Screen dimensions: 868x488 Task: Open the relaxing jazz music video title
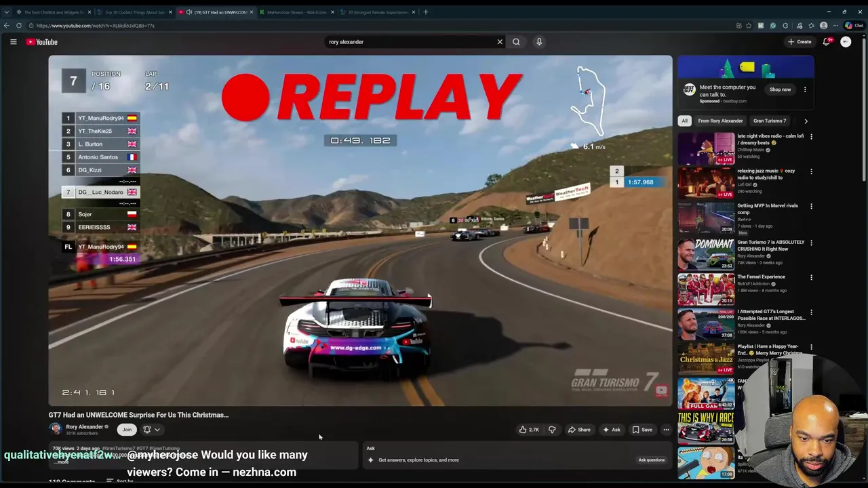(766, 174)
